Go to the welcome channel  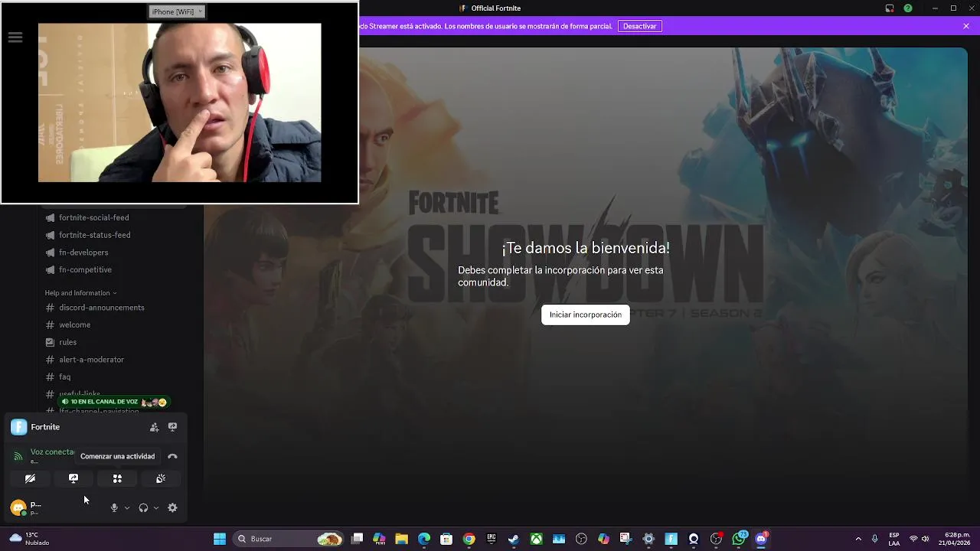pos(74,324)
